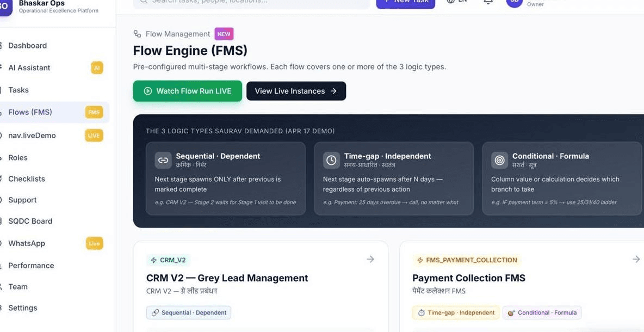The width and height of the screenshot is (644, 332).
Task: Click 'Operational Excellence Platform' subtitle
Action: pos(59,11)
